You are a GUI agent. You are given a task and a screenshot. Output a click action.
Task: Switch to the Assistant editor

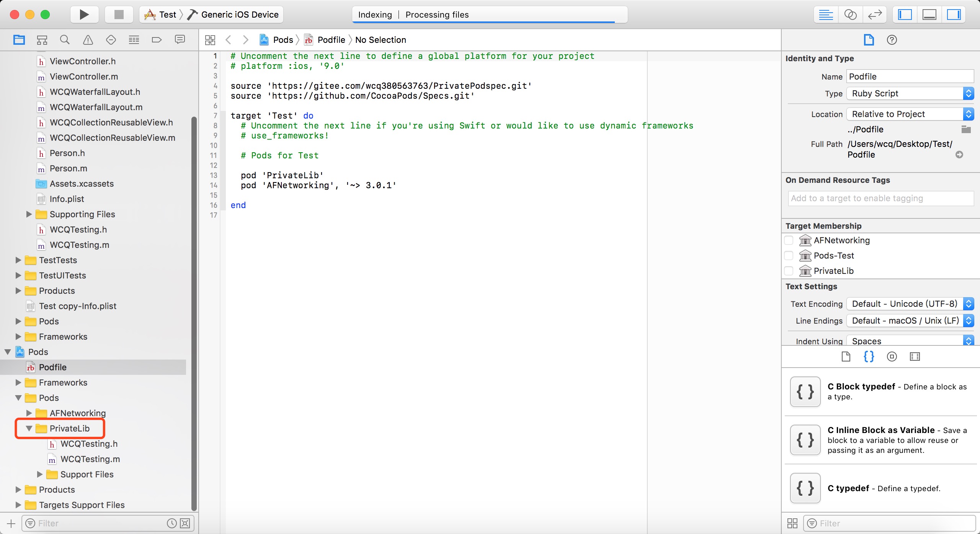tap(850, 15)
